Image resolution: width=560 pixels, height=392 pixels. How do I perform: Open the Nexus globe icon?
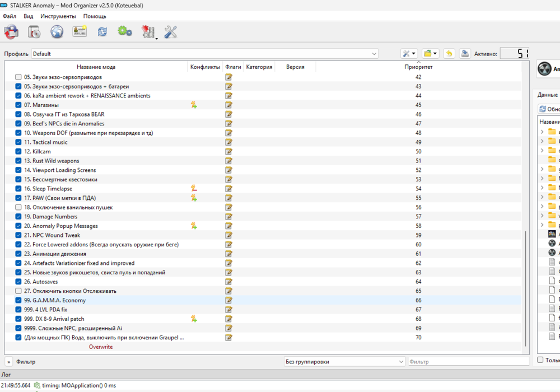coord(57,32)
